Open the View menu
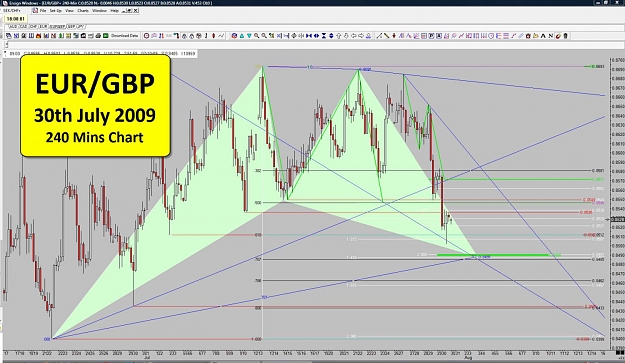The image size is (625, 363). click(x=69, y=11)
